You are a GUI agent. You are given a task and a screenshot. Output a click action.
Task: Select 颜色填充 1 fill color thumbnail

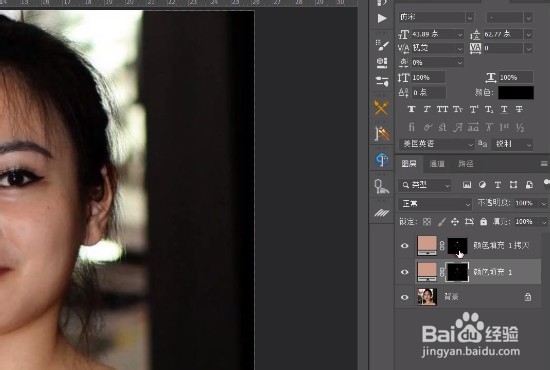427,271
